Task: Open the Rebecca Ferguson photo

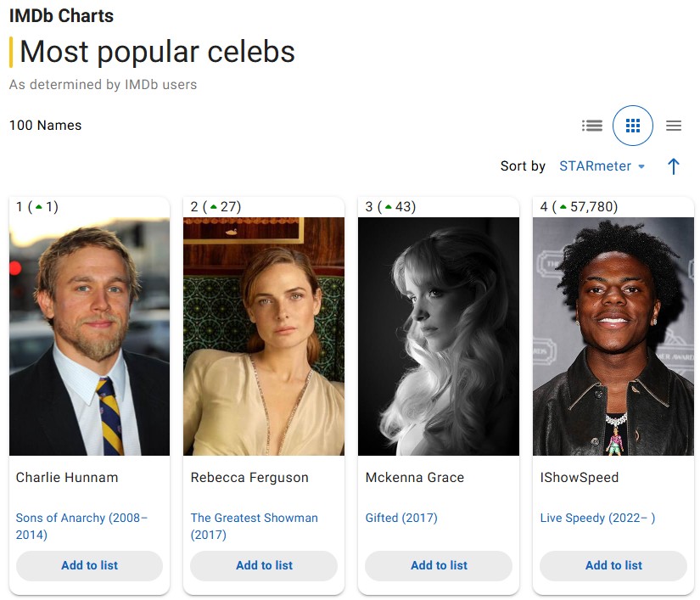Action: 264,336
